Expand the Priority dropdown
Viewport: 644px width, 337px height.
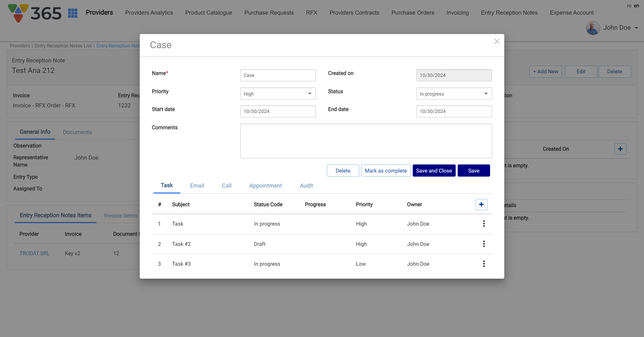278,94
